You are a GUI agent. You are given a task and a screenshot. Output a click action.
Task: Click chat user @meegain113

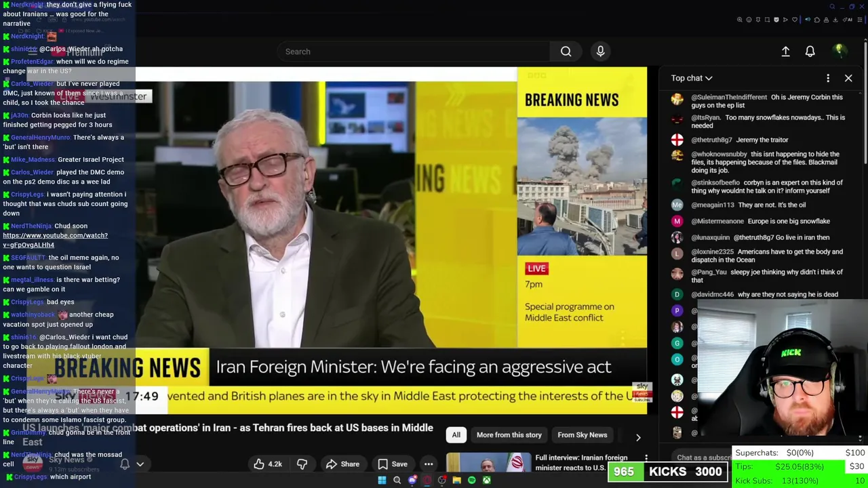[713, 205]
